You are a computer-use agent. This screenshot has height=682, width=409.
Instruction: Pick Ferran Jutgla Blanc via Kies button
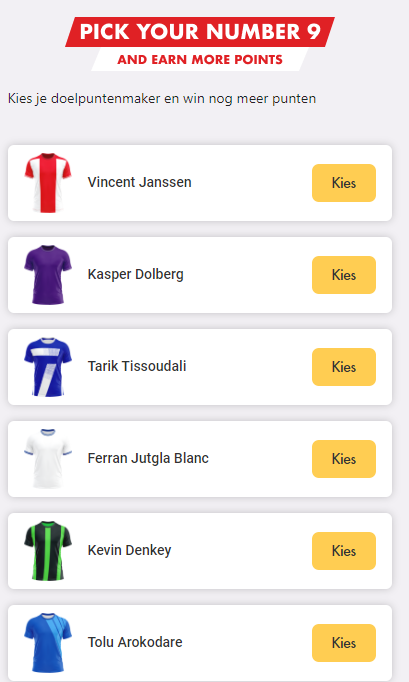pyautogui.click(x=344, y=459)
